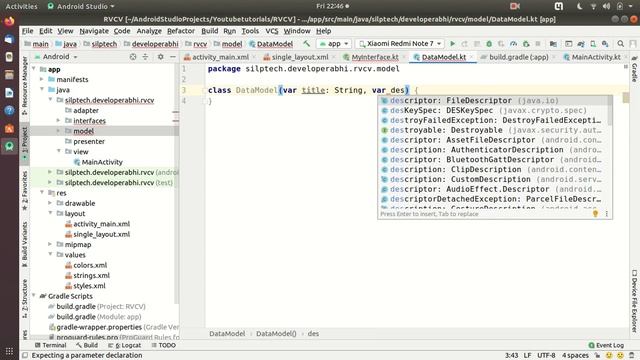Click the completion popup scrollbar
Viewport: 640px width, 360px height.
(610, 111)
